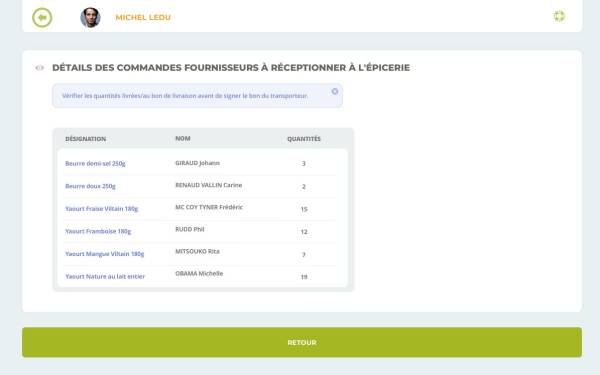Open the Yaourt Fraise Vitain 180g link
Screen dimensions: 600x375
click(101, 209)
